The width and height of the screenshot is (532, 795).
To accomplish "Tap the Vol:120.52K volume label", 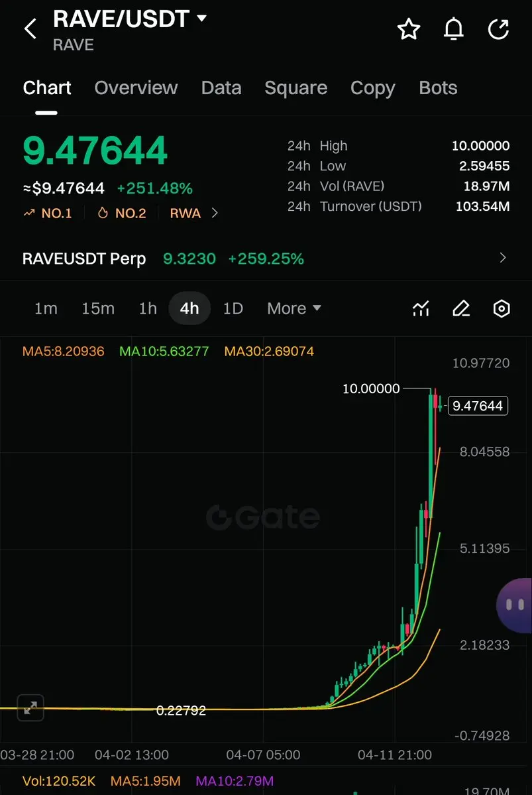I will coord(59,781).
